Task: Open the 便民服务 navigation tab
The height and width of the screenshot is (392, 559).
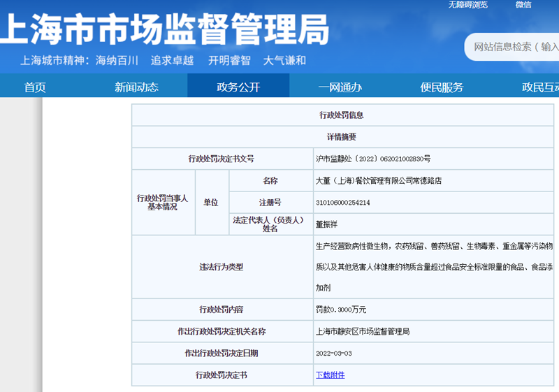Action: coord(442,87)
